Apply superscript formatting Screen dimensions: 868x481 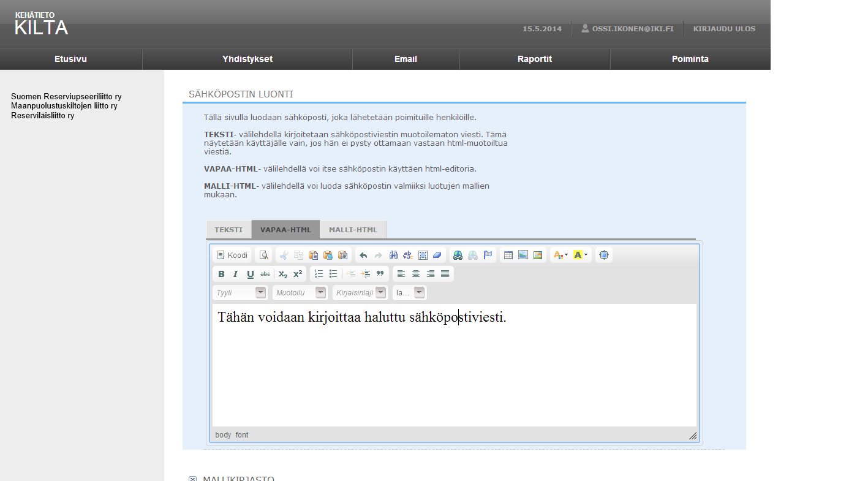click(297, 274)
